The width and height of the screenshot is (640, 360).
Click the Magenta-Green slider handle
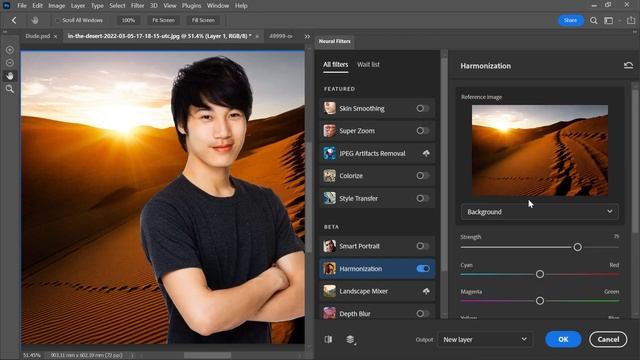click(x=540, y=301)
